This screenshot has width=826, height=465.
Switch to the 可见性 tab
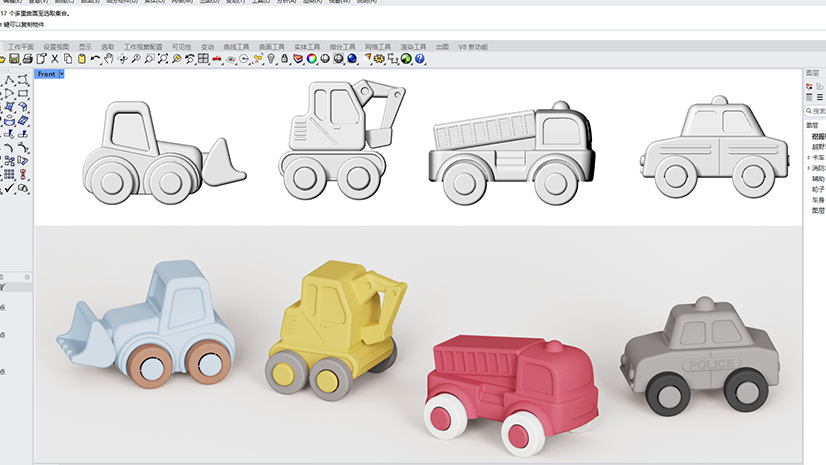[181, 47]
